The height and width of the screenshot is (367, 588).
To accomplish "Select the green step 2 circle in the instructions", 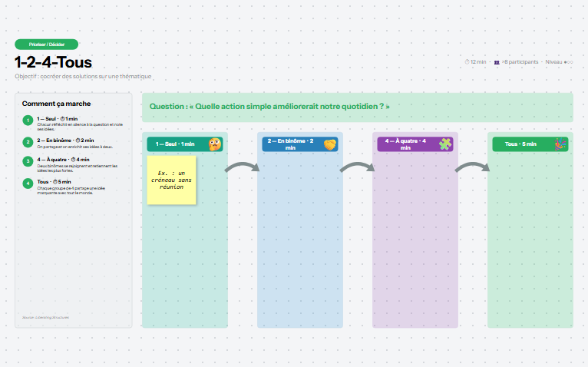I will tap(28, 142).
